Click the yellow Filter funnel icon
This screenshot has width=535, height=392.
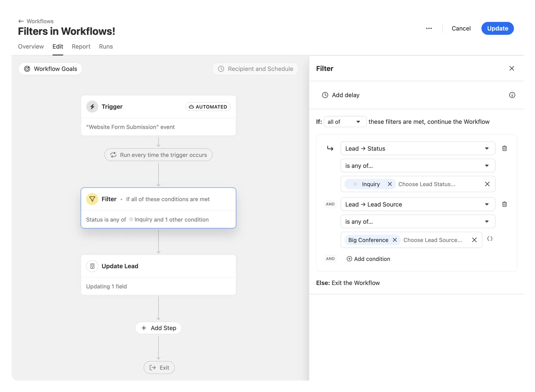(x=92, y=199)
